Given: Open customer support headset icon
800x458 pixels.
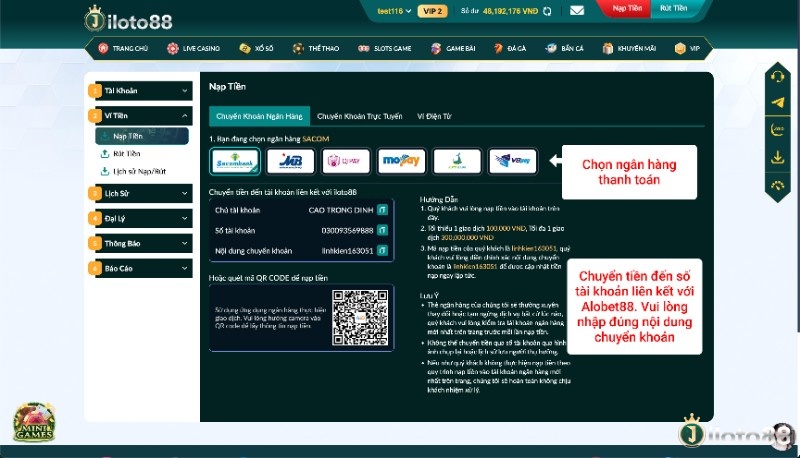Looking at the screenshot, I should point(778,77).
